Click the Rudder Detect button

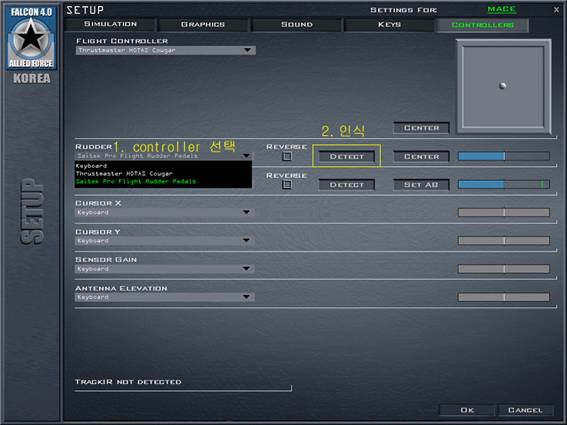(x=346, y=157)
